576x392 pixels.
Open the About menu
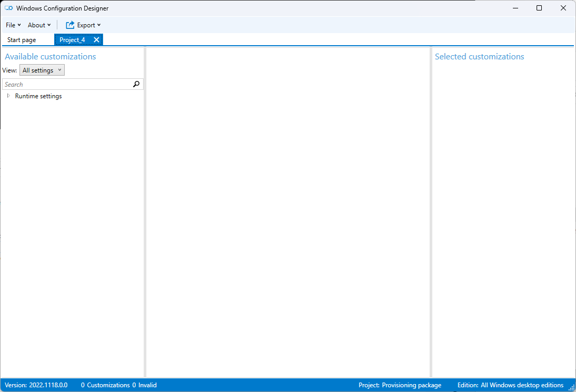39,25
